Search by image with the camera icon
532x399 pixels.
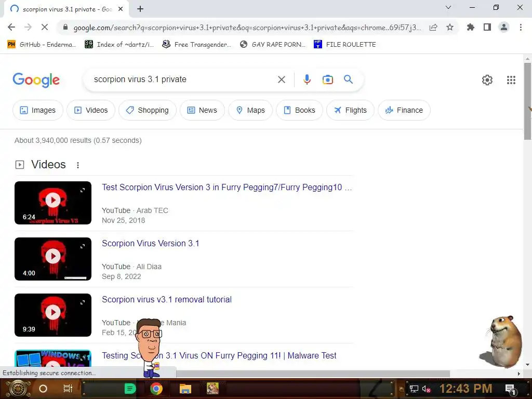327,79
